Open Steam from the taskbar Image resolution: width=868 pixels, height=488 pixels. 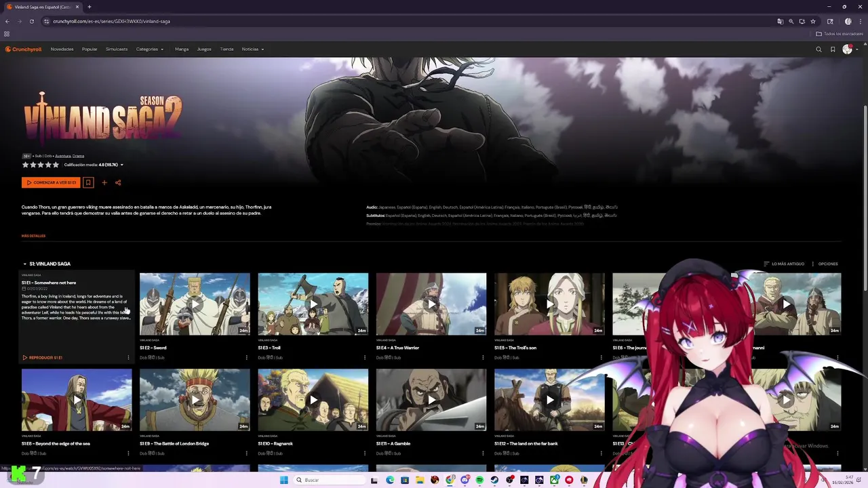tap(494, 480)
